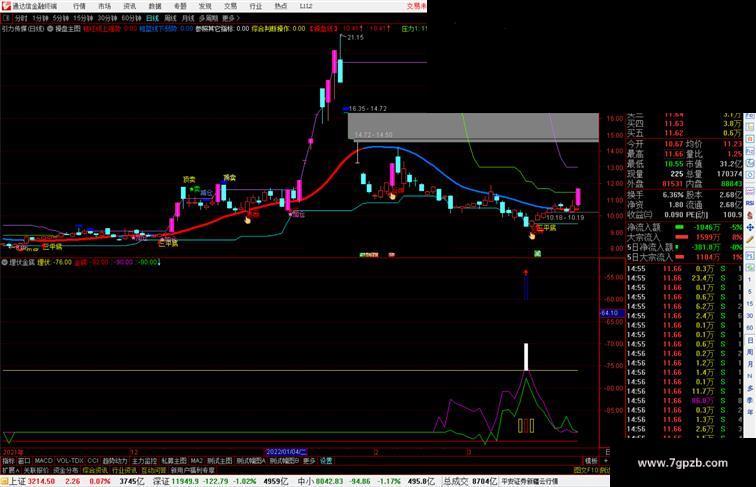Open the 市场 menu
Viewport: 756px width, 487px height.
pos(104,6)
